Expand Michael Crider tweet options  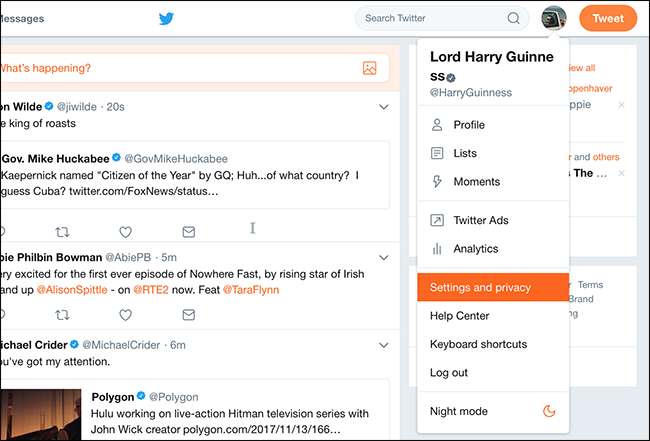384,345
